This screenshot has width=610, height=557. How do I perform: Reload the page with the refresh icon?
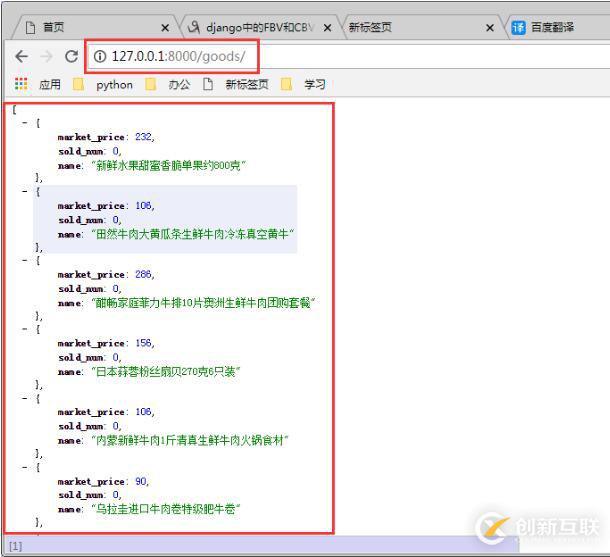click(71, 57)
